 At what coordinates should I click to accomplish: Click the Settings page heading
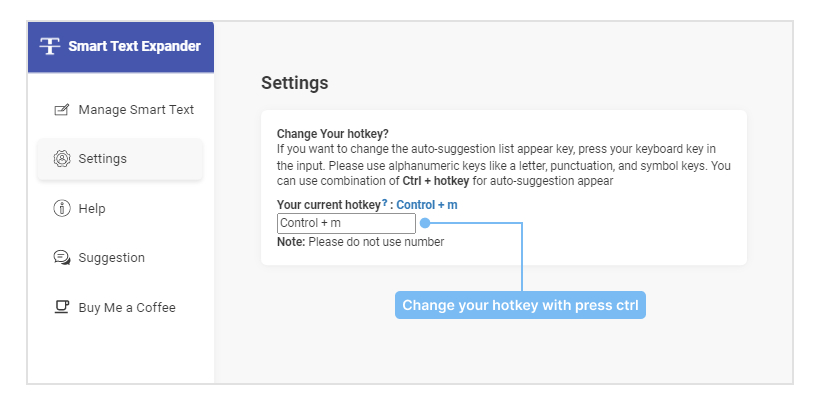click(x=295, y=83)
